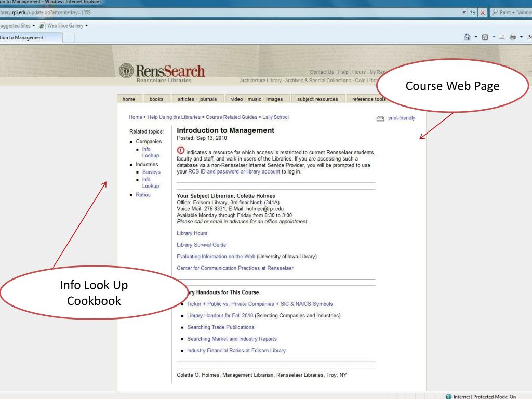Open the Ratios related topic link
Image resolution: width=532 pixels, height=399 pixels.
(143, 195)
